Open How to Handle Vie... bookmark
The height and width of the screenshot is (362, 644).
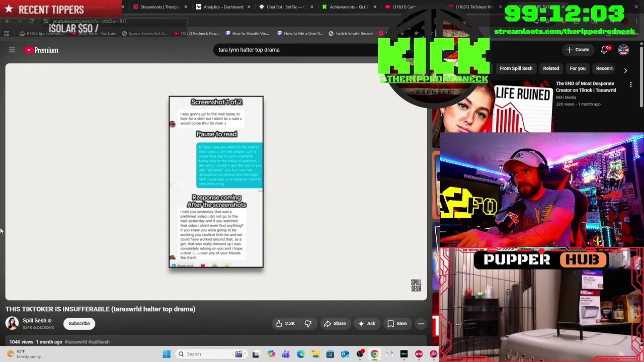point(247,34)
